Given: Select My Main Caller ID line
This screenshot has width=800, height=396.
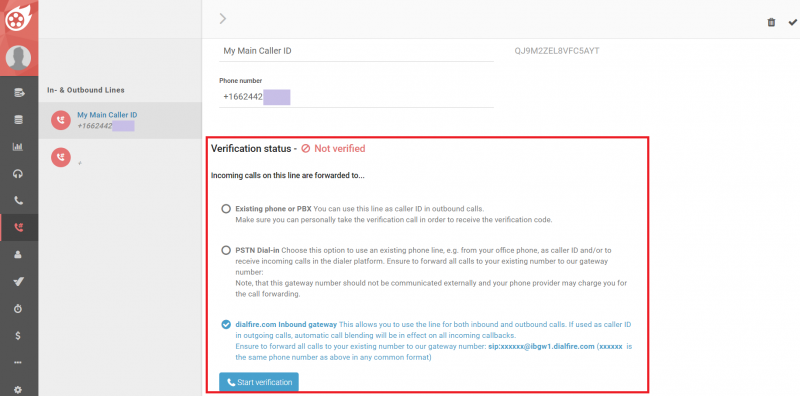Looking at the screenshot, I should [x=120, y=120].
